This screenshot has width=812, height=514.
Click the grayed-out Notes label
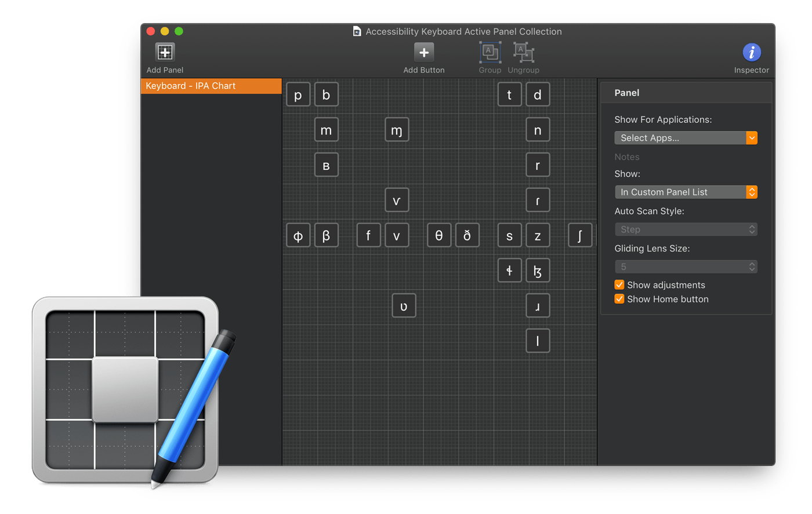pos(627,156)
